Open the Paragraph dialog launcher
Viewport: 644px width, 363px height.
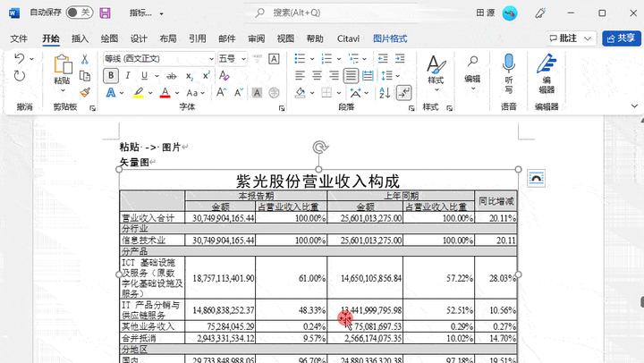pos(411,108)
